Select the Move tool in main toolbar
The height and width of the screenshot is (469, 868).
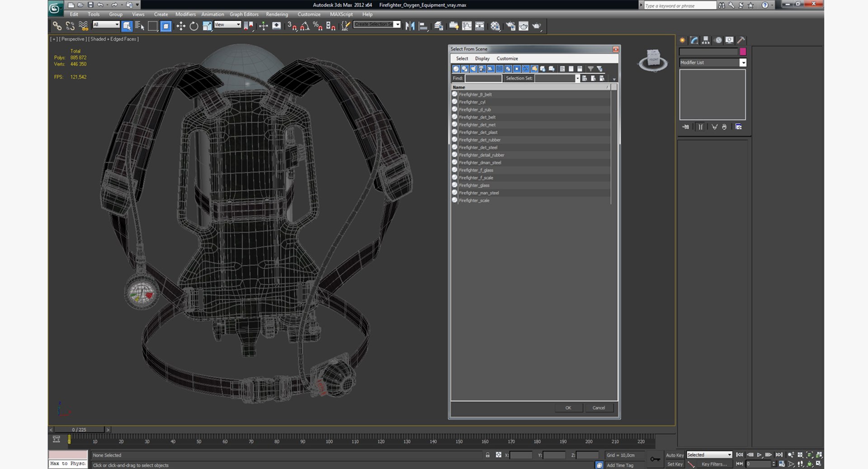point(181,26)
